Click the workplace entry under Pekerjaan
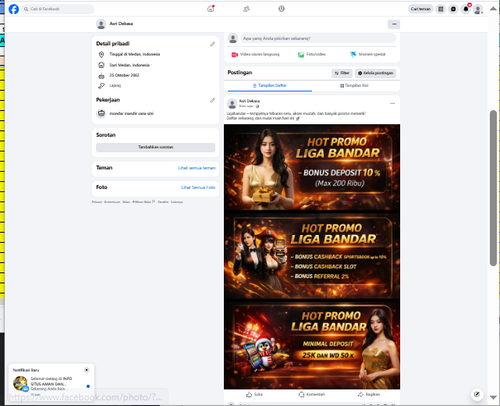The image size is (500, 406). (x=131, y=113)
